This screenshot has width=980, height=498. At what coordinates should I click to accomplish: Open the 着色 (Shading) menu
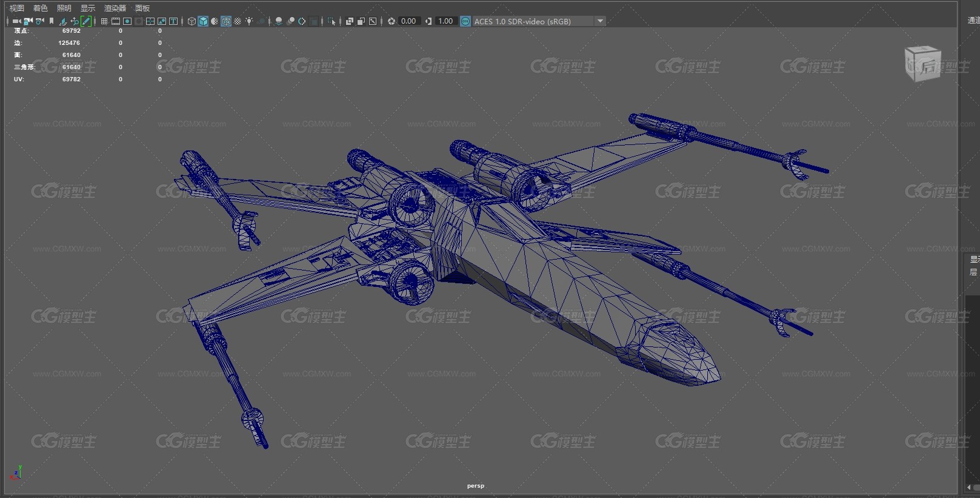click(41, 8)
